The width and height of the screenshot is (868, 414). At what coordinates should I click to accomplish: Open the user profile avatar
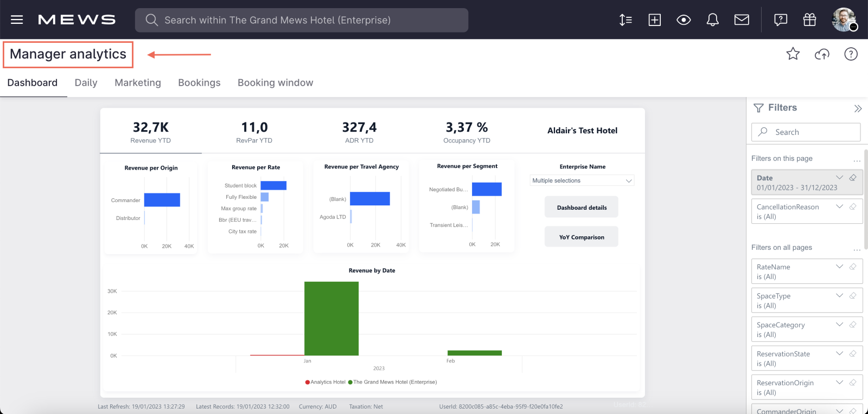click(844, 20)
